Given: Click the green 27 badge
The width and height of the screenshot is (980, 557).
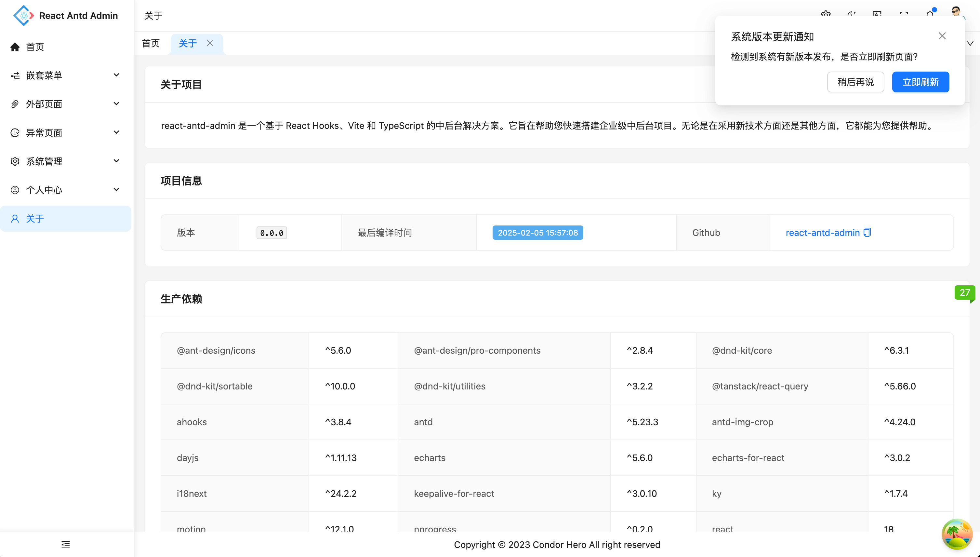Looking at the screenshot, I should [x=964, y=293].
